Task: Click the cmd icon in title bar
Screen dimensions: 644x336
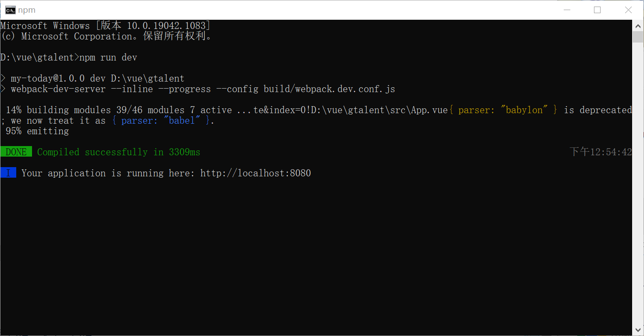Action: (10, 10)
